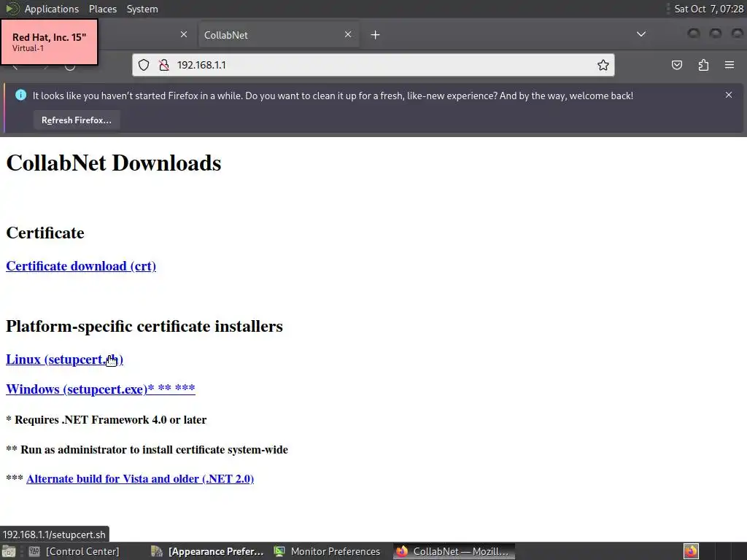Screen dimensions: 747x560
Task: Click the Firefox icon in the bottom tray
Action: pos(691,551)
